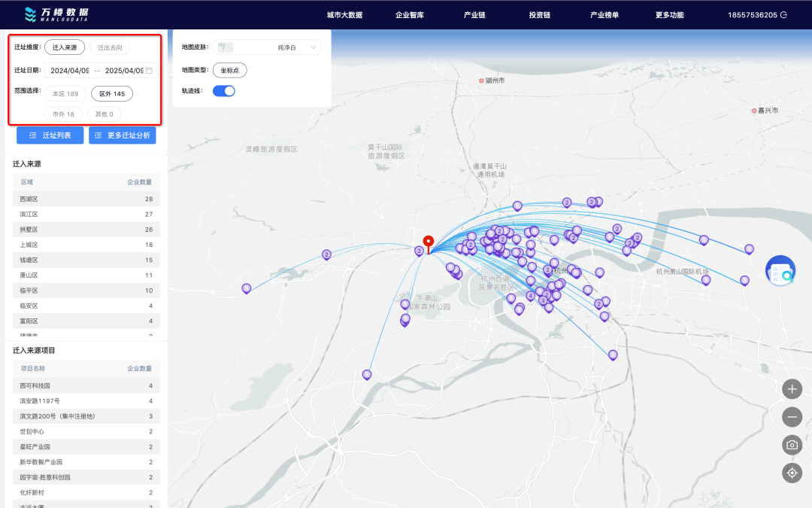Click the list icon on 更多迁址分析 button
The width and height of the screenshot is (812, 508).
click(x=98, y=135)
